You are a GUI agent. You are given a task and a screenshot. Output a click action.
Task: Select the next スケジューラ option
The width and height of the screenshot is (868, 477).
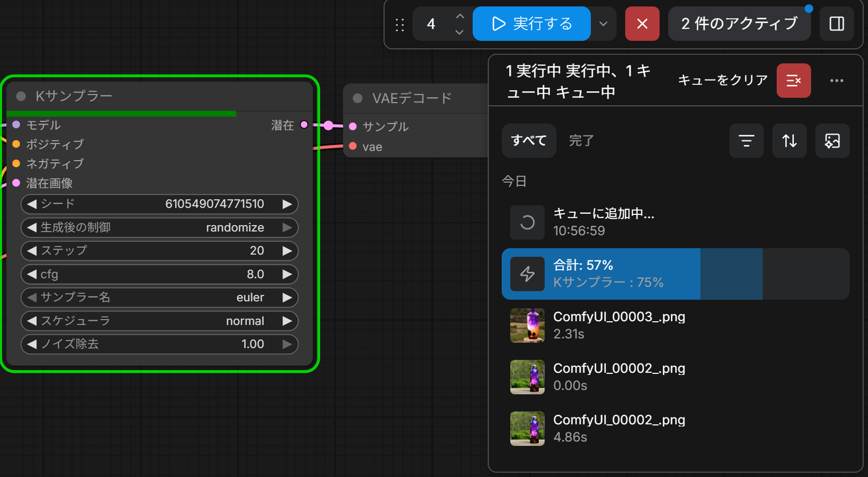click(x=287, y=321)
